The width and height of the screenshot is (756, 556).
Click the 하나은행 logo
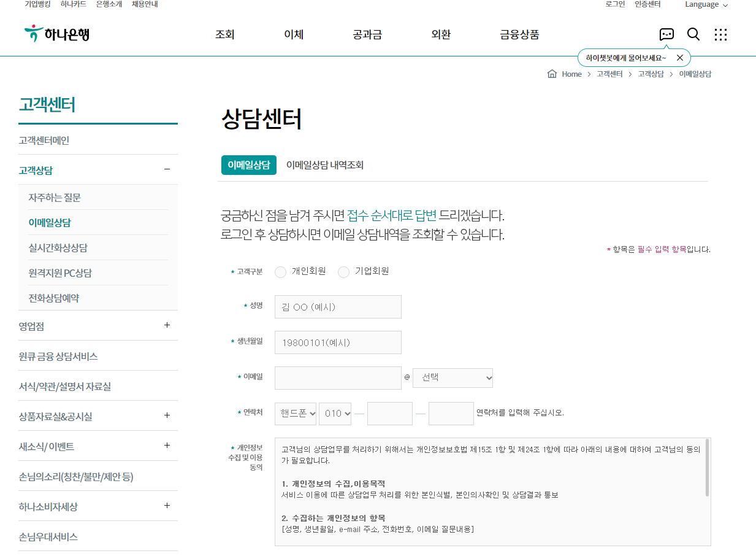pos(56,34)
